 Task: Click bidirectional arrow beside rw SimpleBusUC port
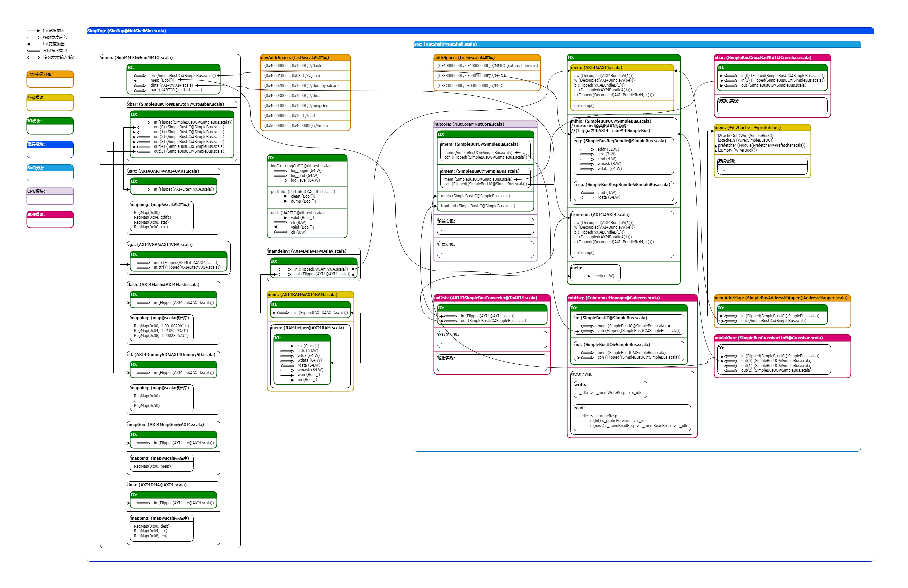[x=140, y=76]
